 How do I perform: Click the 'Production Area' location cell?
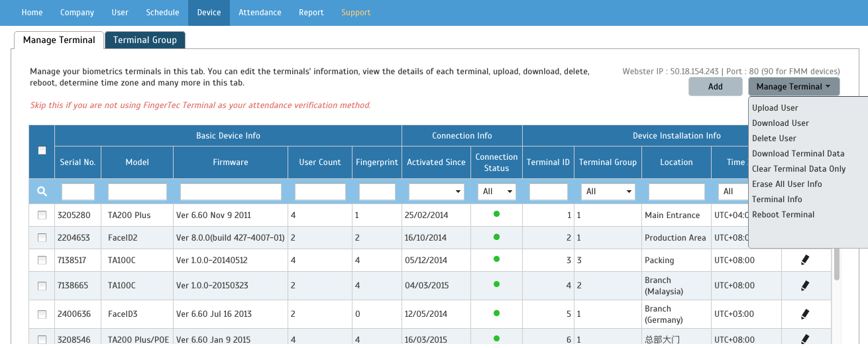[675, 238]
